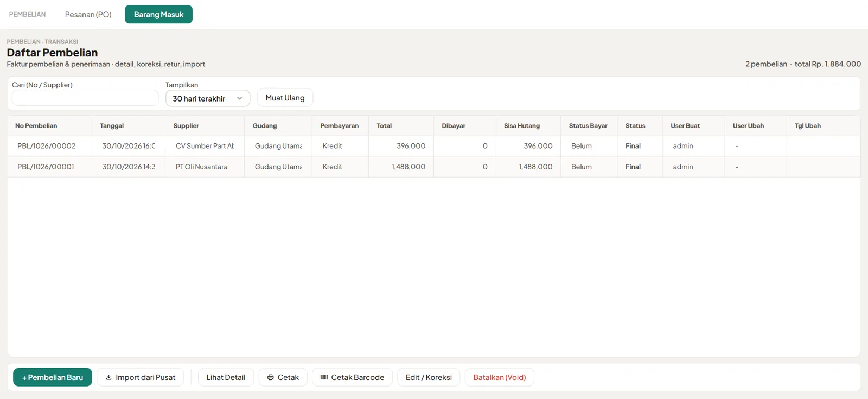This screenshot has height=399, width=868.
Task: Click the Sisa Hutang column header
Action: tap(528, 126)
